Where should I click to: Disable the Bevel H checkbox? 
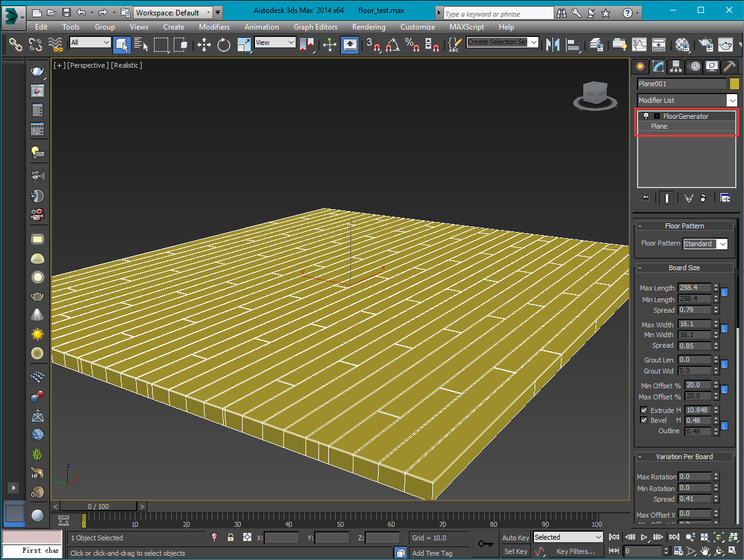pyautogui.click(x=644, y=420)
